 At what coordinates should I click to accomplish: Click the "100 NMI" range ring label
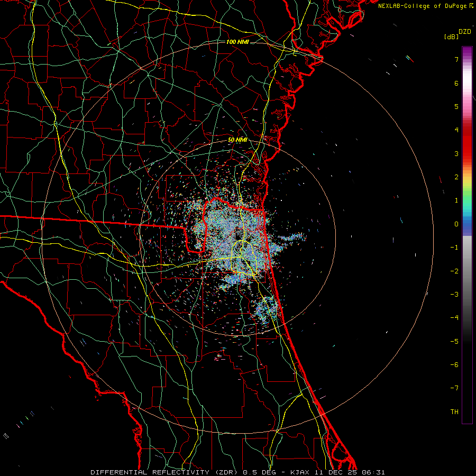237,42
